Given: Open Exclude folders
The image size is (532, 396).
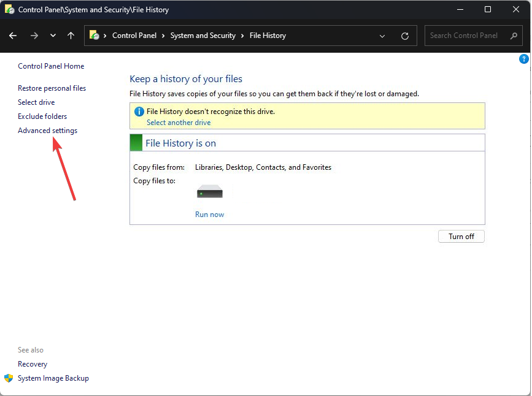Looking at the screenshot, I should coord(42,116).
